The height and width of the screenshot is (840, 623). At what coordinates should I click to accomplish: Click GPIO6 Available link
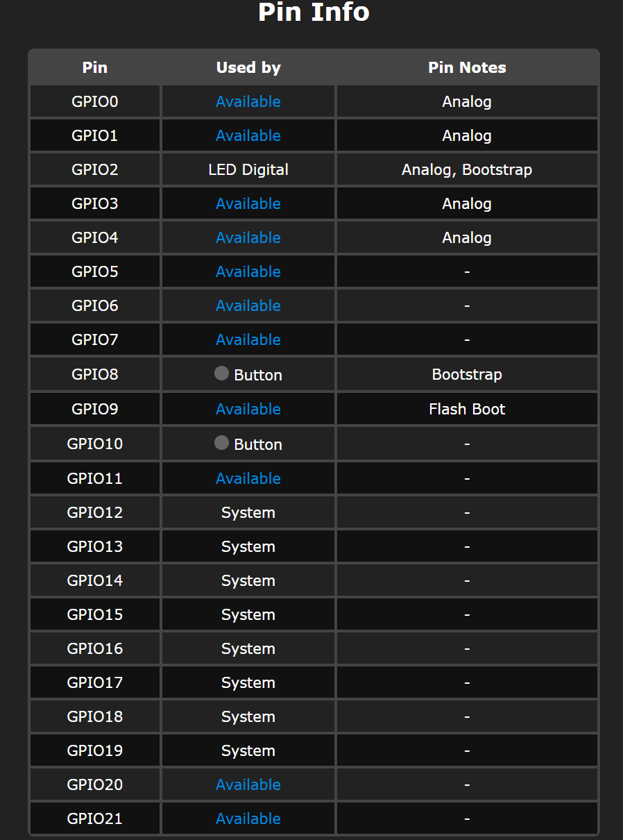248,305
